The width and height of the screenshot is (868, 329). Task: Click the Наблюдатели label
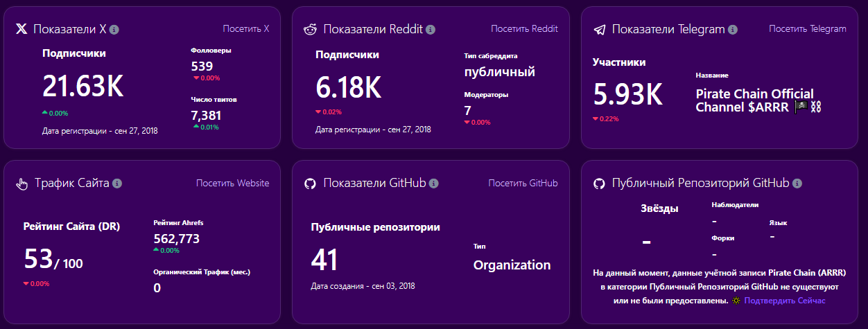pyautogui.click(x=735, y=205)
